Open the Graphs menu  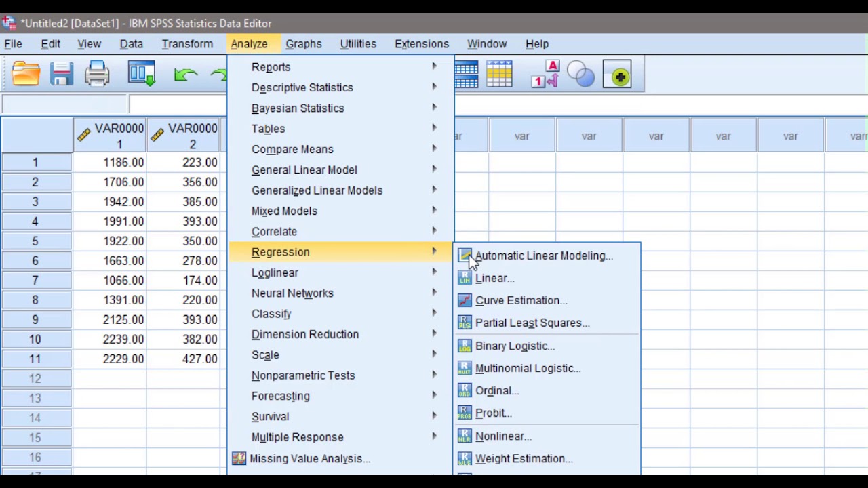(304, 44)
